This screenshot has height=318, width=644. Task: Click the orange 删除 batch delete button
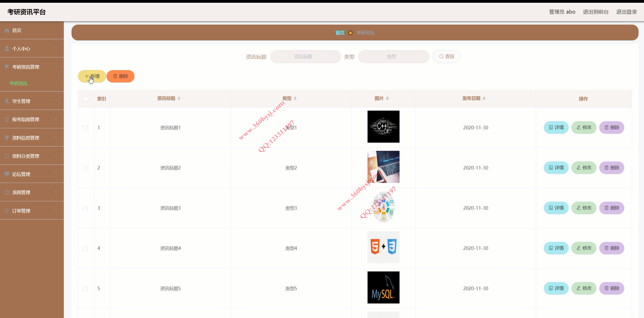click(x=120, y=76)
